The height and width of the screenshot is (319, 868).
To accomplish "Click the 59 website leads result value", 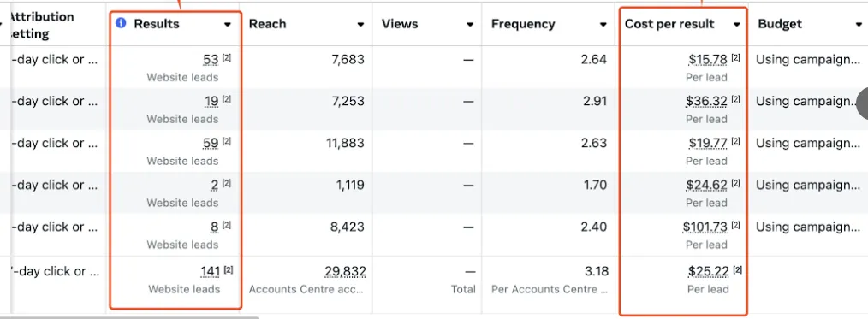I will pyautogui.click(x=211, y=144).
